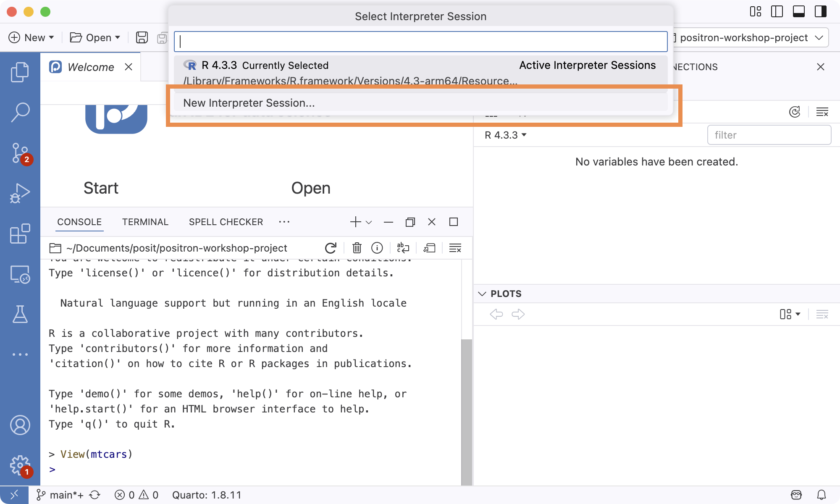This screenshot has height=504, width=840.
Task: Open remote window indicator in status bar
Action: tap(14, 495)
